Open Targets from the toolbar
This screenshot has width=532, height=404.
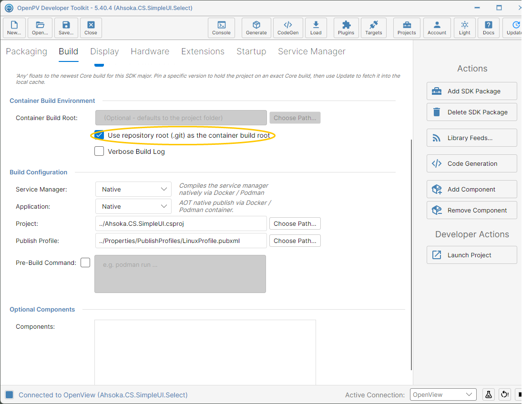374,28
